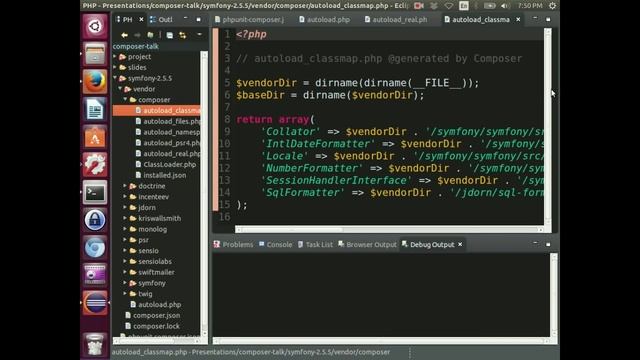Open the sound volume indicator

point(506,6)
